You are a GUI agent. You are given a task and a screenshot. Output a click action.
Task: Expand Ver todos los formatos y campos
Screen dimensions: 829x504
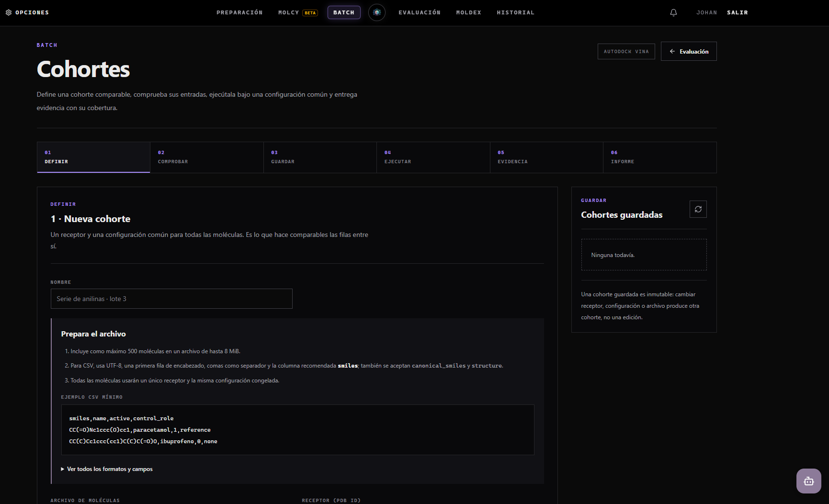point(107,469)
